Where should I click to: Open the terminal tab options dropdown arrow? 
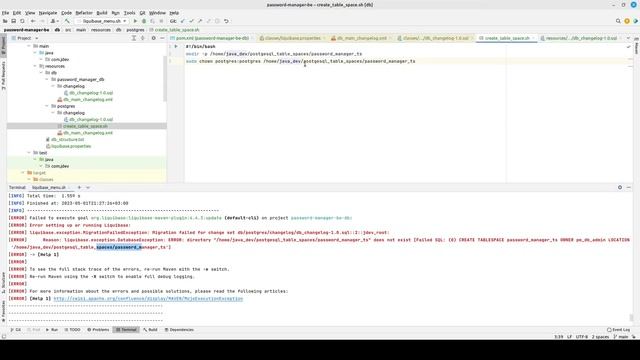click(x=88, y=187)
